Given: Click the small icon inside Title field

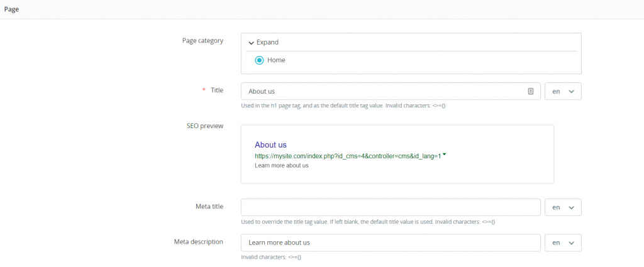Looking at the screenshot, I should tap(531, 91).
